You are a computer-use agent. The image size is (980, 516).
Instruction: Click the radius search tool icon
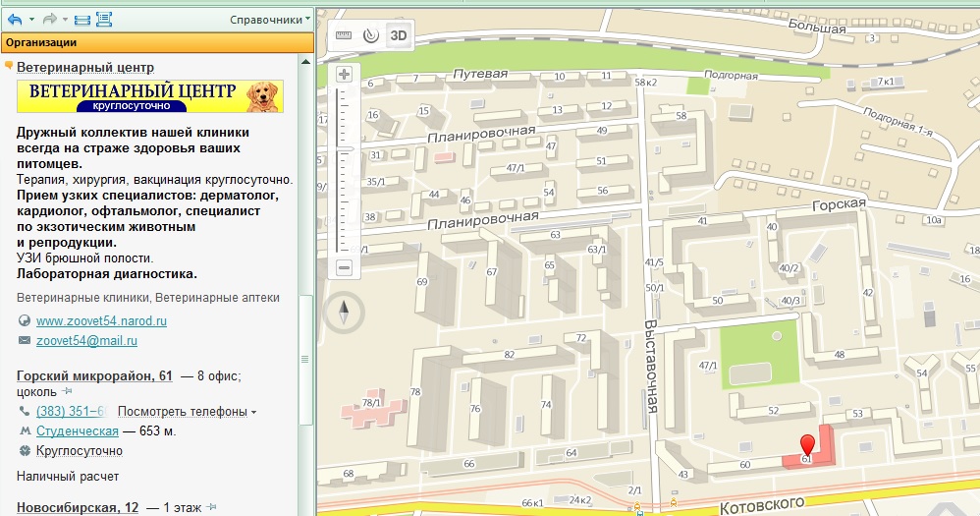(x=370, y=35)
